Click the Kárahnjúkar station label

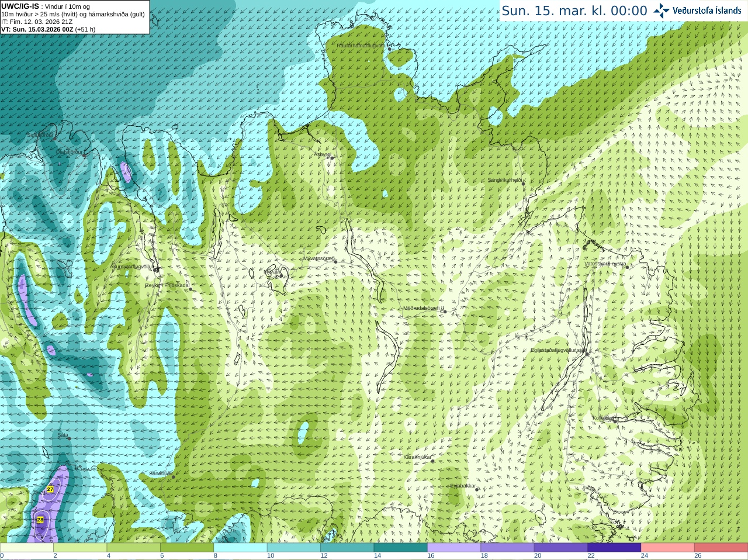pyautogui.click(x=417, y=457)
